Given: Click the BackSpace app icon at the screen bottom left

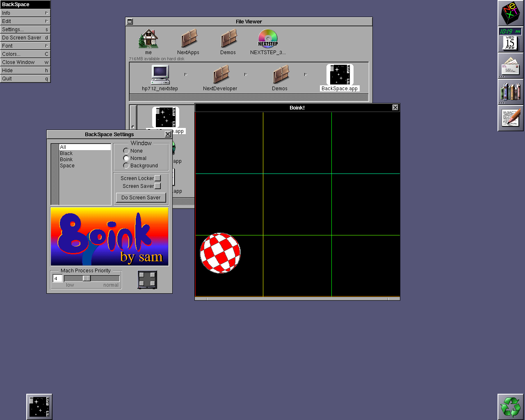Looking at the screenshot, I should [39, 407].
